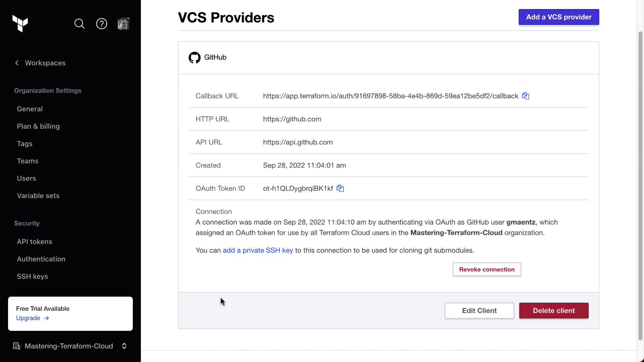644x362 pixels.
Task: Click the organization building icon
Action: click(16, 346)
